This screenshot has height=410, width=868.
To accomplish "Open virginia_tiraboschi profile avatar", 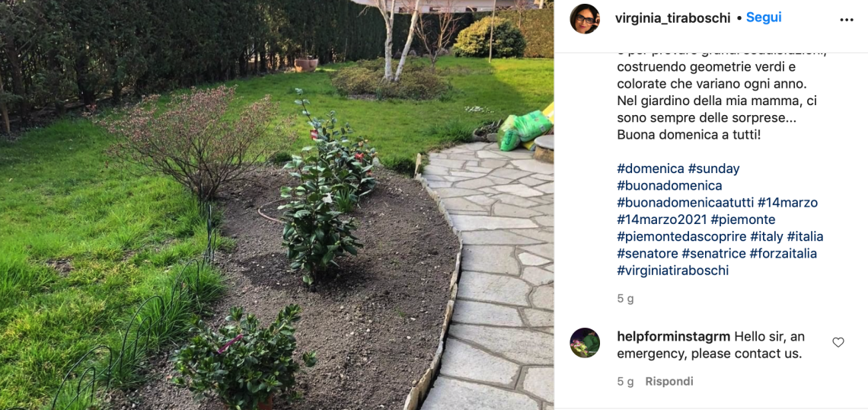I will point(585,19).
